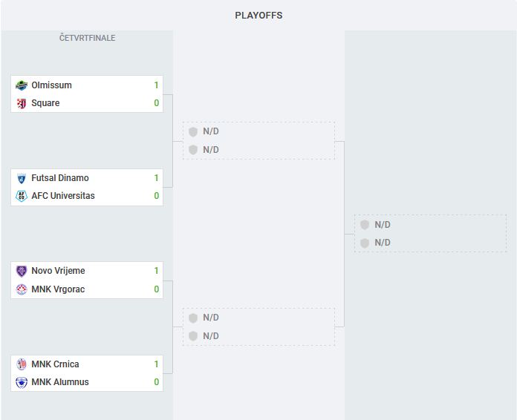
Task: Select the MNK Vrgorac team name
Action: [x=58, y=289]
